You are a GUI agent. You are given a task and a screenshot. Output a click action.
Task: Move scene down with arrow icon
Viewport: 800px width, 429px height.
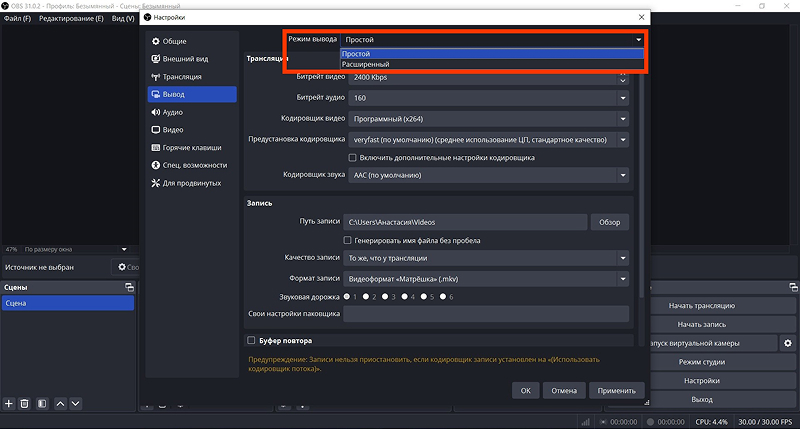click(76, 403)
